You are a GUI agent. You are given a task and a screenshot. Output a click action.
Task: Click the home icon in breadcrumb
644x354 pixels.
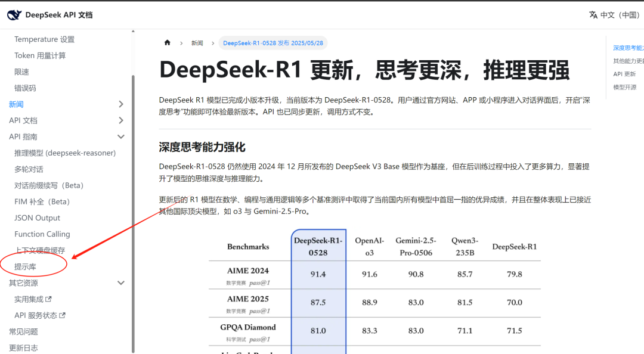point(167,43)
